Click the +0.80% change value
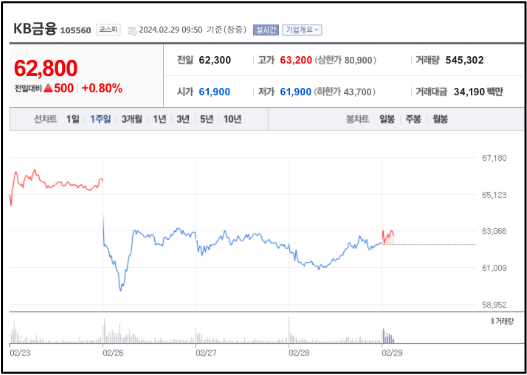This screenshot has height=375, width=527. [102, 89]
